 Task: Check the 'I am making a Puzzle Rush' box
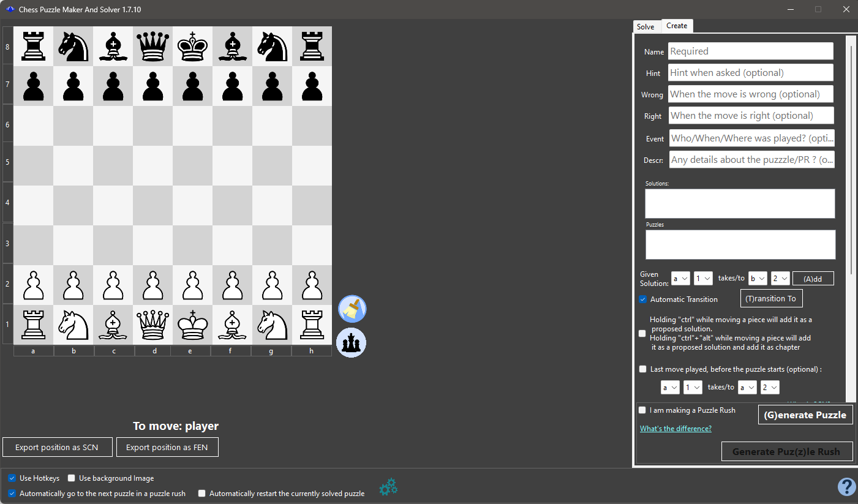pos(642,410)
